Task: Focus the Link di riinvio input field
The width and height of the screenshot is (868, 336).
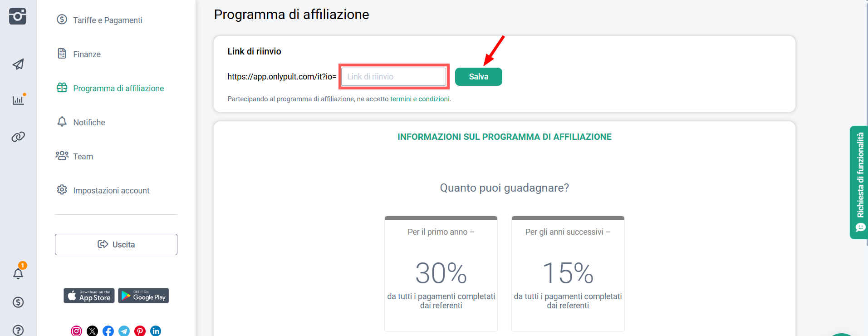Action: pyautogui.click(x=393, y=77)
